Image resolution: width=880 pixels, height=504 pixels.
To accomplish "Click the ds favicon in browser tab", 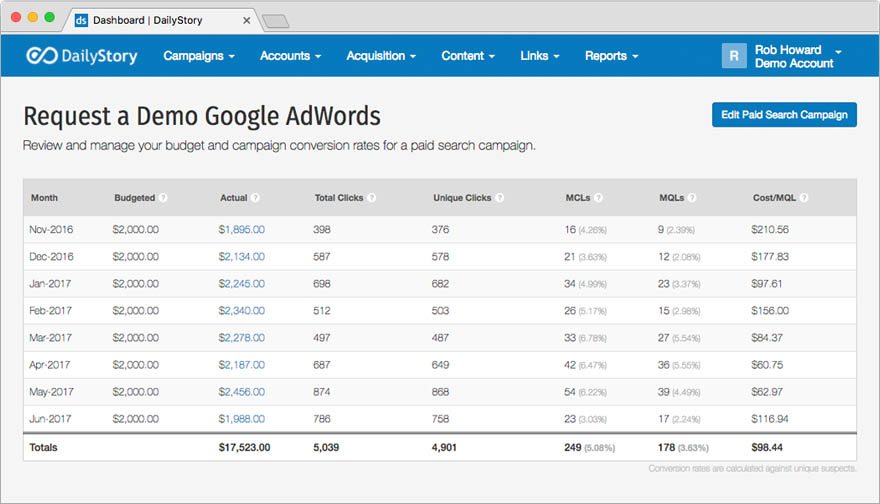I will (x=81, y=20).
